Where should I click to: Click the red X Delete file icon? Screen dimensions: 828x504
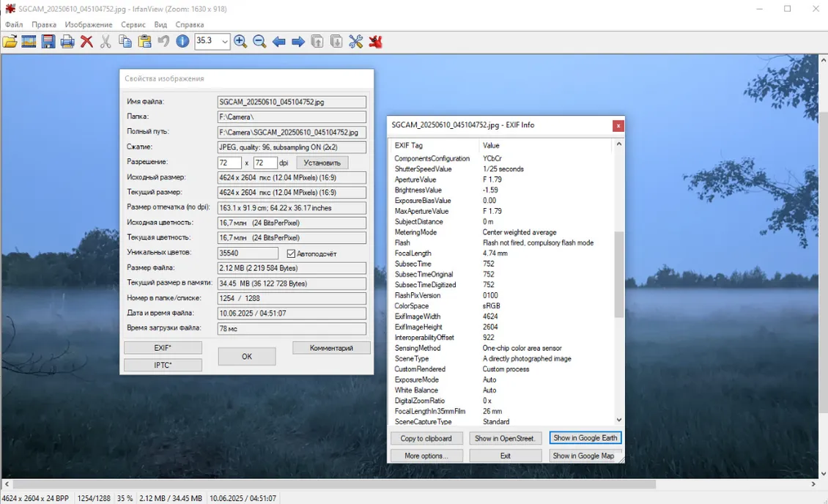(x=86, y=42)
